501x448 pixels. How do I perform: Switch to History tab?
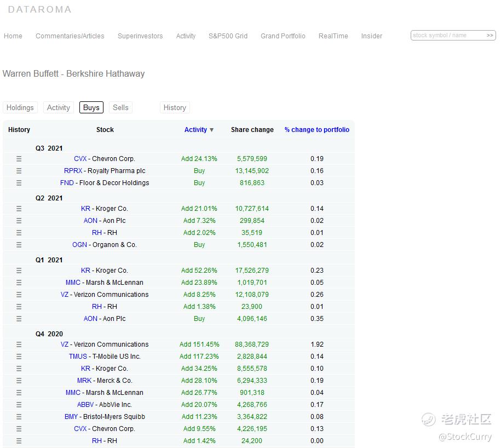pyautogui.click(x=175, y=108)
